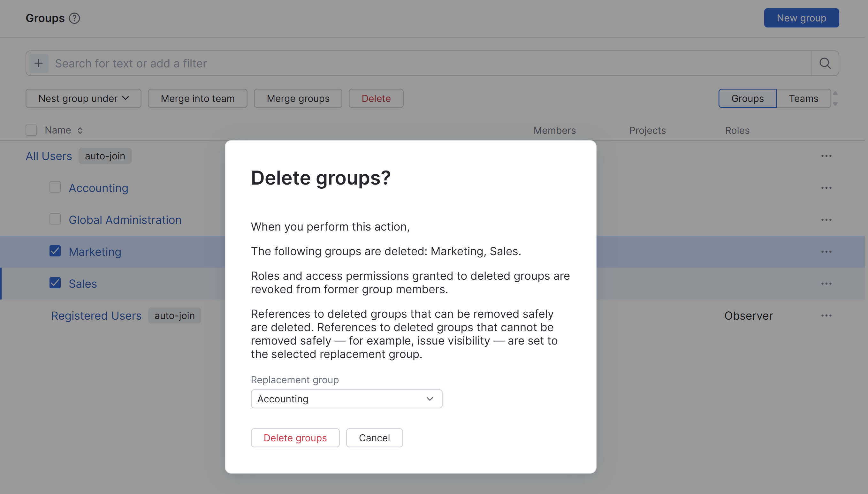Screen dimensions: 868x494
Task: Uncheck the Sales group checkbox
Action: (x=55, y=283)
